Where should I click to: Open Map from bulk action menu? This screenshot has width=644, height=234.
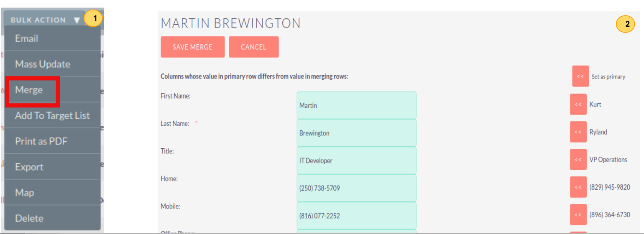coord(24,193)
